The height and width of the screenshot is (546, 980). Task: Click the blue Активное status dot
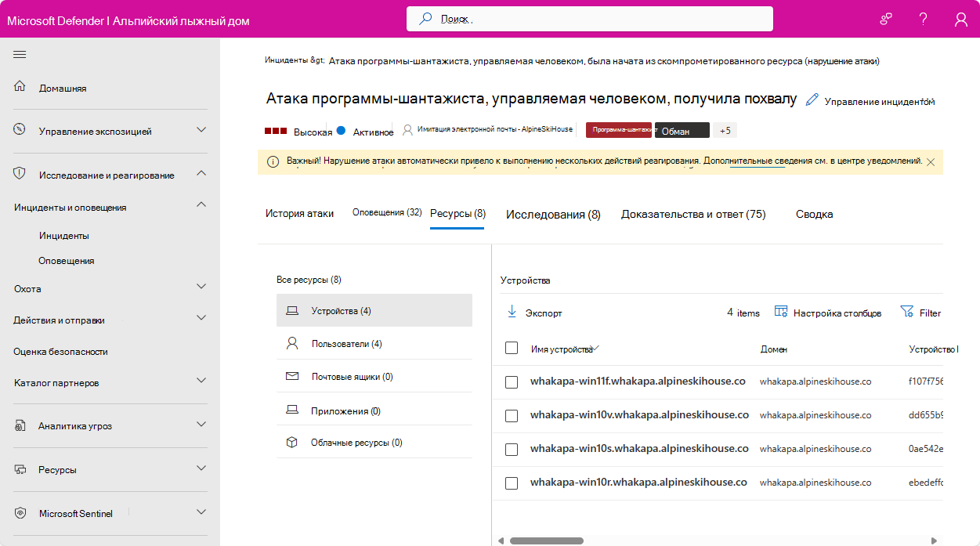(341, 131)
